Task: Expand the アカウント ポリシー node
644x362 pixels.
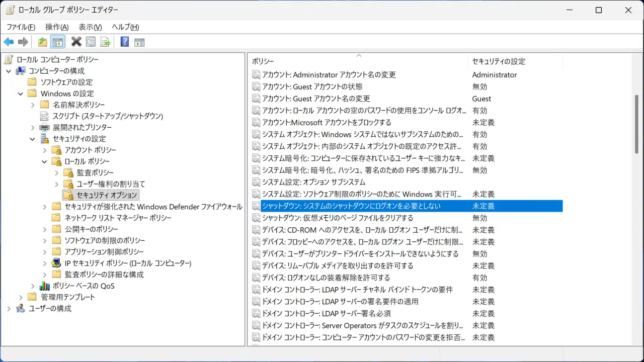Action: [x=45, y=150]
